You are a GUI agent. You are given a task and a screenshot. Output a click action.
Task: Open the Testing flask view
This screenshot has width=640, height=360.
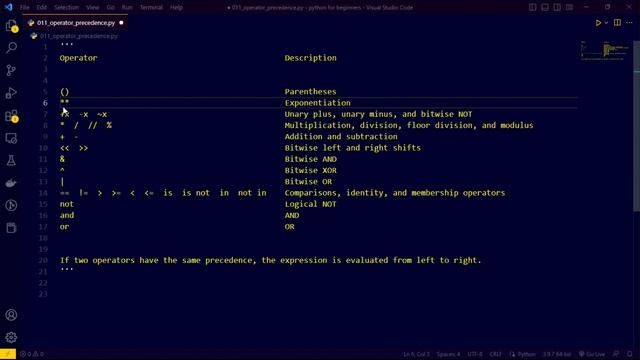pos(11,160)
